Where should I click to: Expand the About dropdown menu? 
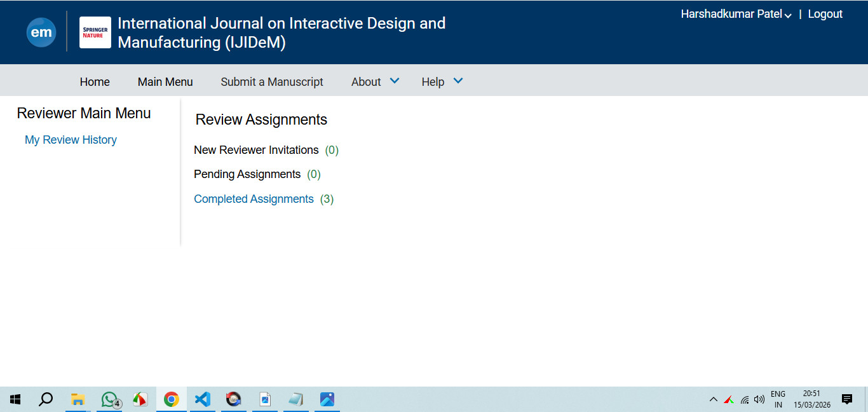pos(375,81)
